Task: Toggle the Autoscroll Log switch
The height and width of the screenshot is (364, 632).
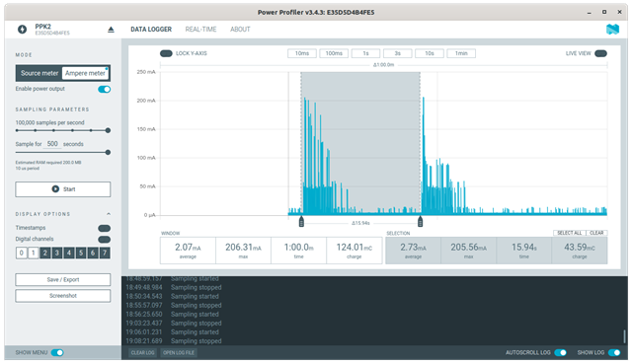Action: click(560, 353)
